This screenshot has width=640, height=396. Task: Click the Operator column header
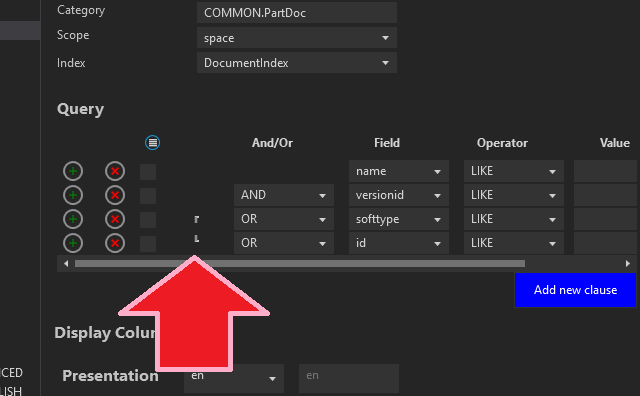[x=502, y=143]
